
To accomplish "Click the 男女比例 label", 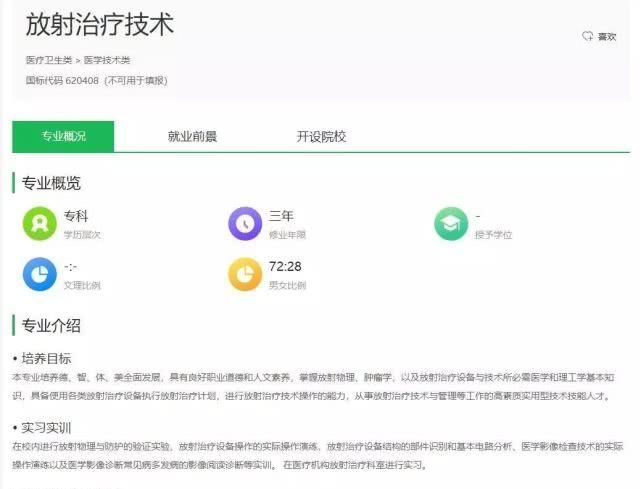I will tap(287, 285).
